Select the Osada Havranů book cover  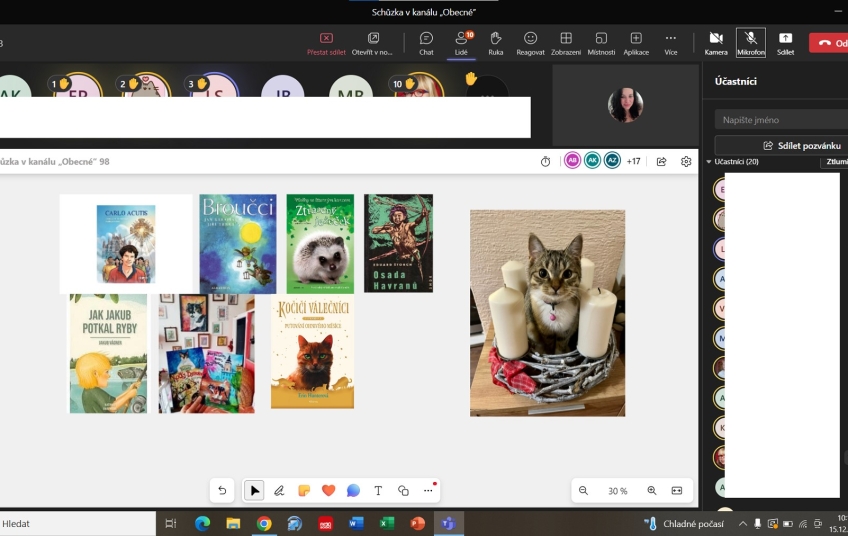(x=399, y=243)
